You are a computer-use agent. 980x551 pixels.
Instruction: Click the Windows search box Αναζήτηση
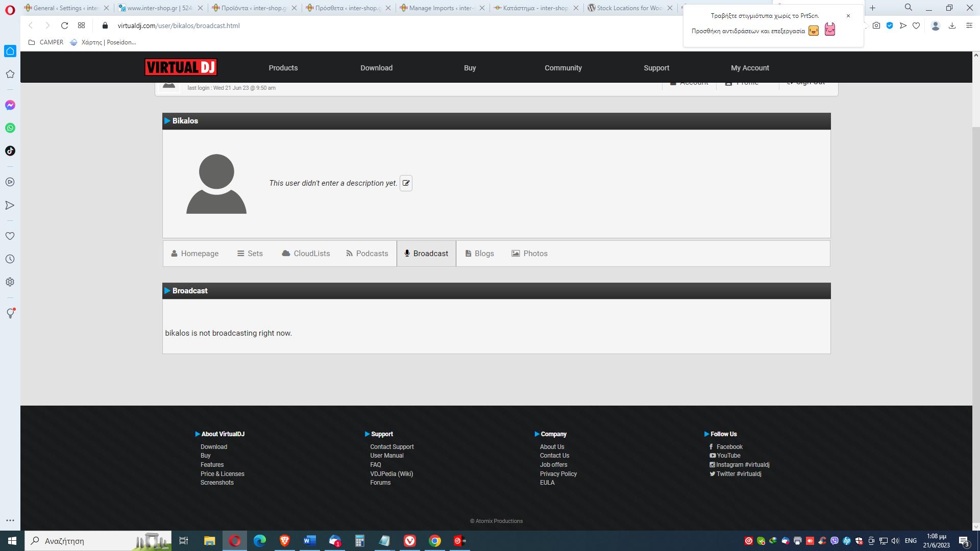tap(98, 541)
